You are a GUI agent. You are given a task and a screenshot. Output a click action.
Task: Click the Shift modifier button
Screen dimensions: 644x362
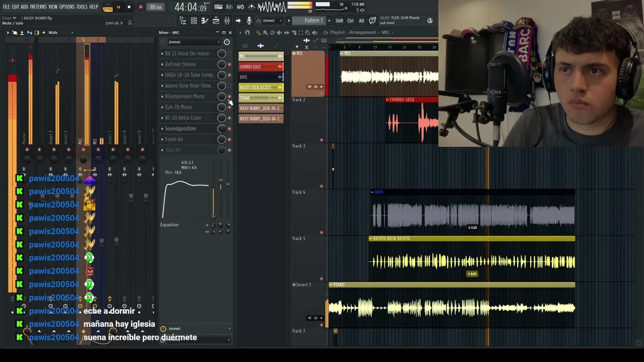[339, 21]
